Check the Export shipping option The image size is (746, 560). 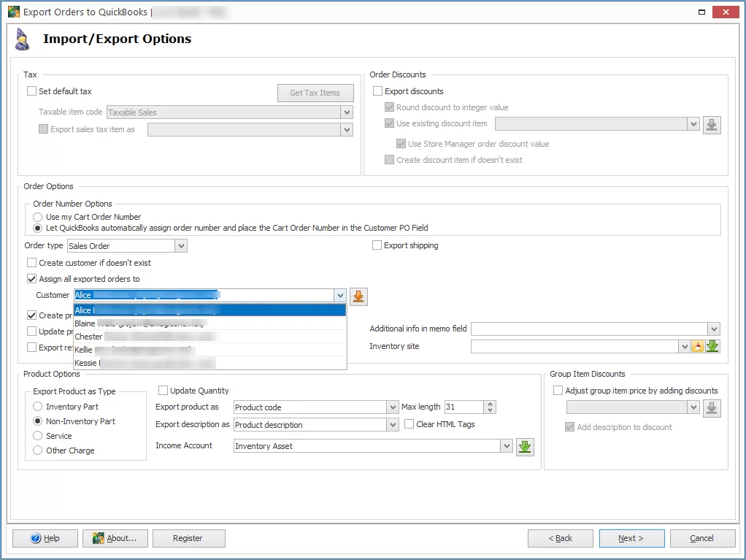[x=377, y=245]
